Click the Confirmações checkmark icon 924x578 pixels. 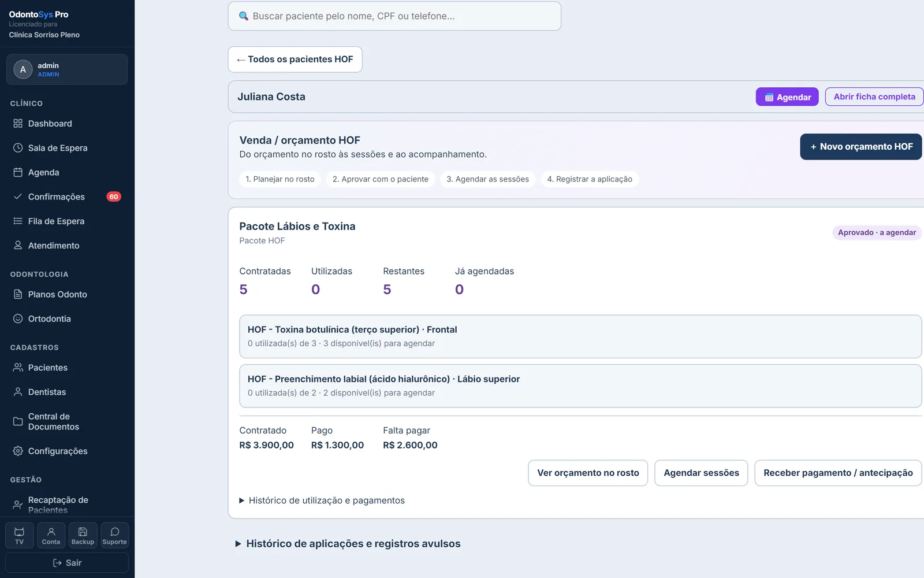pos(18,197)
